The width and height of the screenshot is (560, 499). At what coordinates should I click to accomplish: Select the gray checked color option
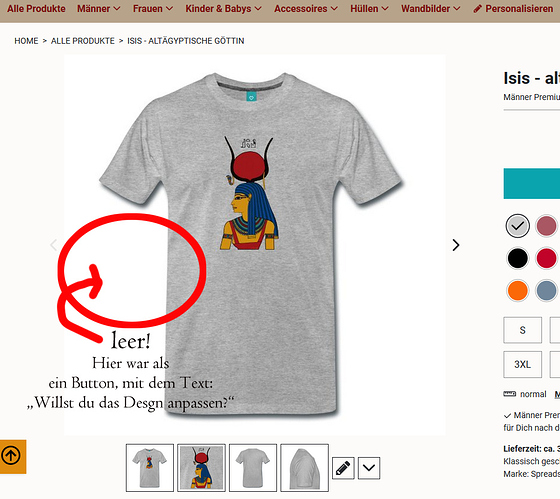[518, 226]
